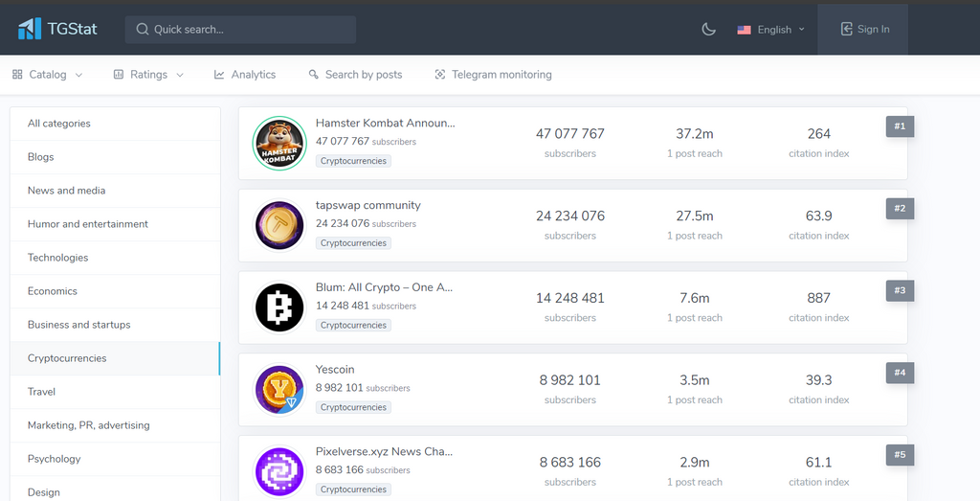Click the 37.2m post reach value
The image size is (980, 501).
(695, 134)
